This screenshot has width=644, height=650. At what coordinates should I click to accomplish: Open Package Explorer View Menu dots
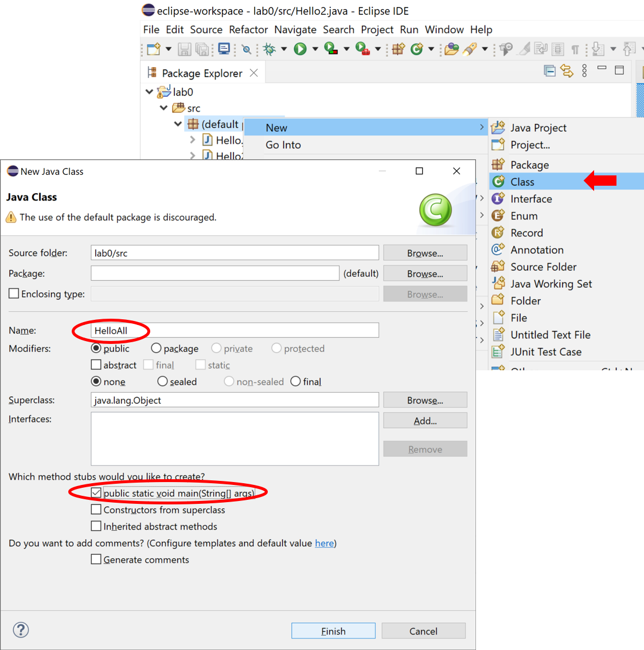pyautogui.click(x=584, y=71)
